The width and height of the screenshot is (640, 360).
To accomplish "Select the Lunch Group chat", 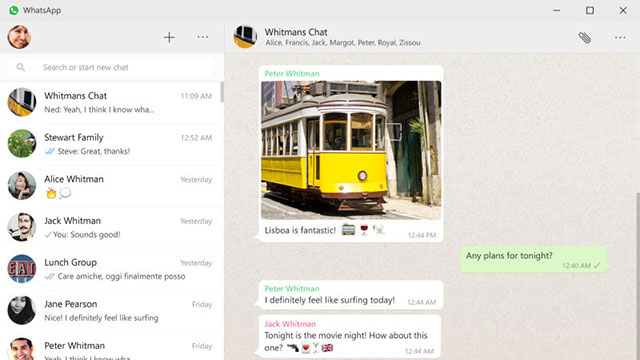I will [111, 269].
